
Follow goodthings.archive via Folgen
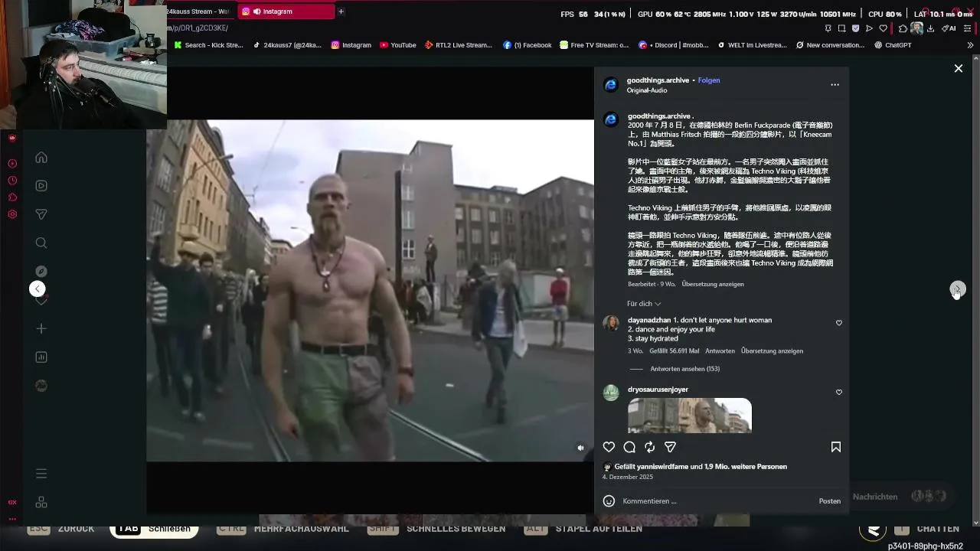coord(708,80)
